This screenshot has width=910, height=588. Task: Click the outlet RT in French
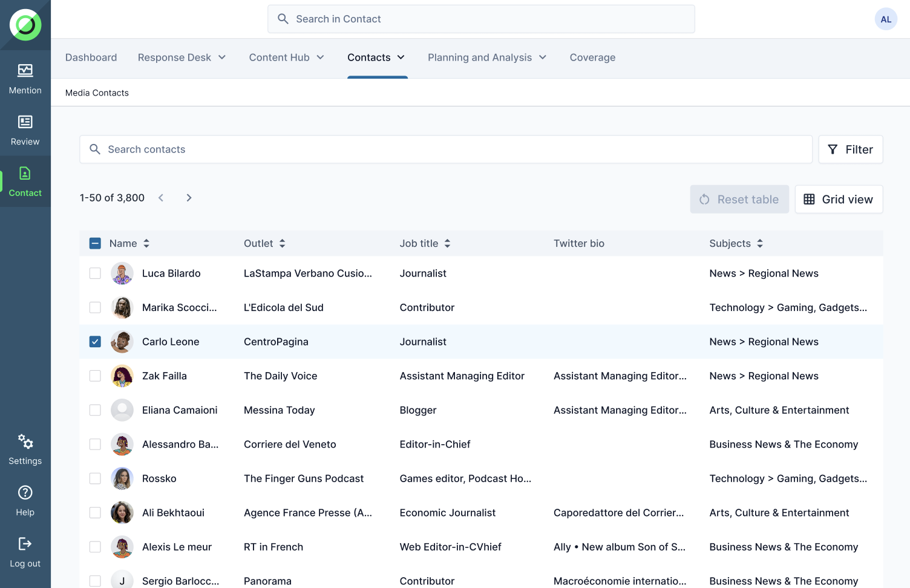273,547
